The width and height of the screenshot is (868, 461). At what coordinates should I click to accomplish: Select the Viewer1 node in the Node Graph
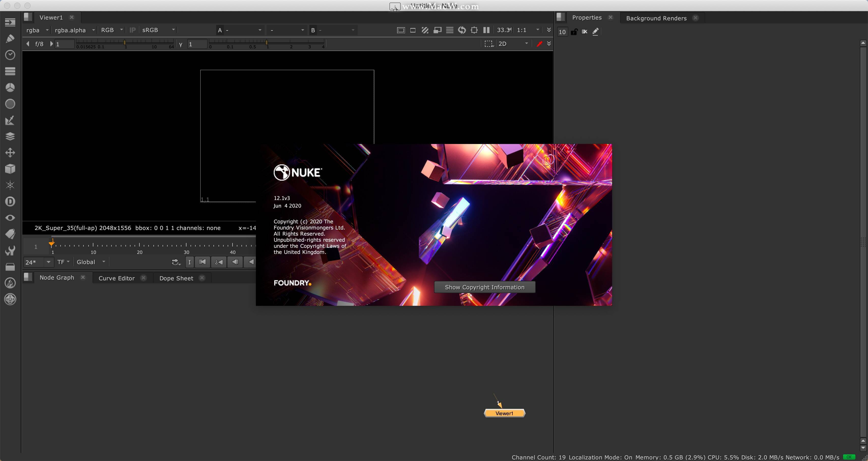pos(504,413)
